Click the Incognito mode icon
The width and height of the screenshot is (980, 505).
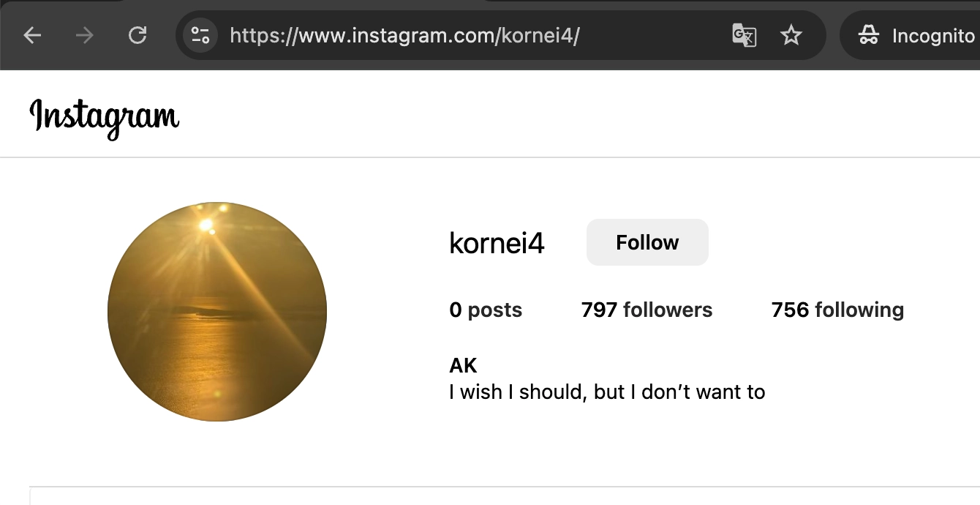tap(870, 34)
